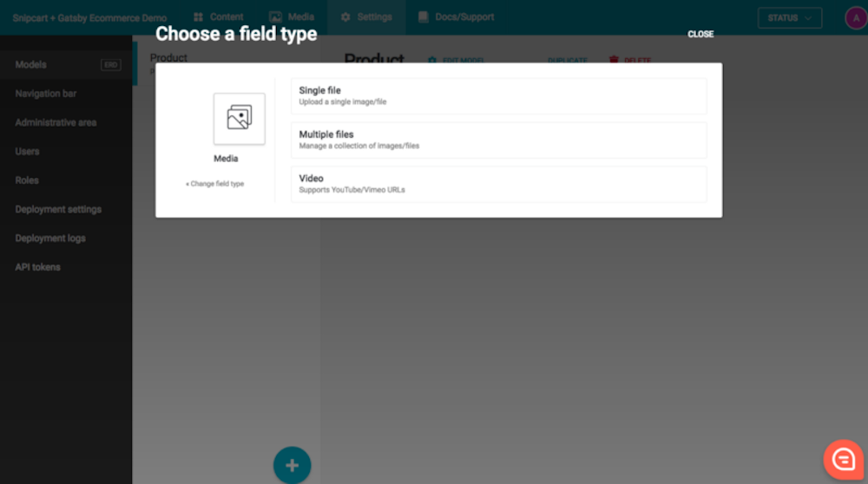Select the Single file option
Screen dimensions: 868x484
[x=499, y=95]
